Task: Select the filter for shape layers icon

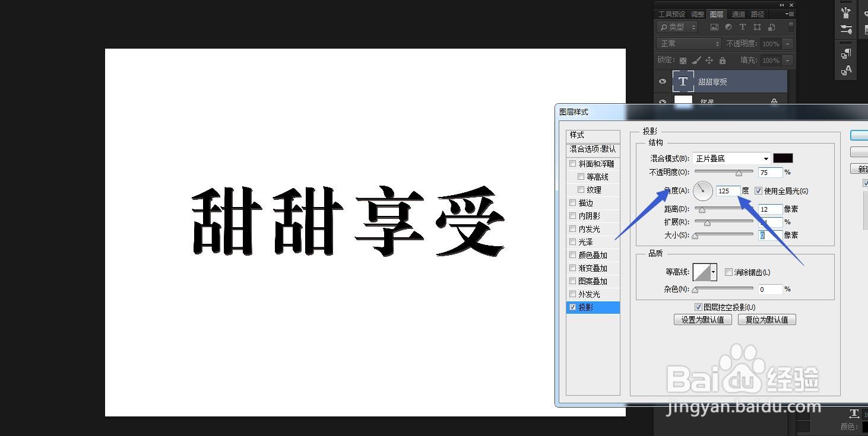Action: pos(758,27)
